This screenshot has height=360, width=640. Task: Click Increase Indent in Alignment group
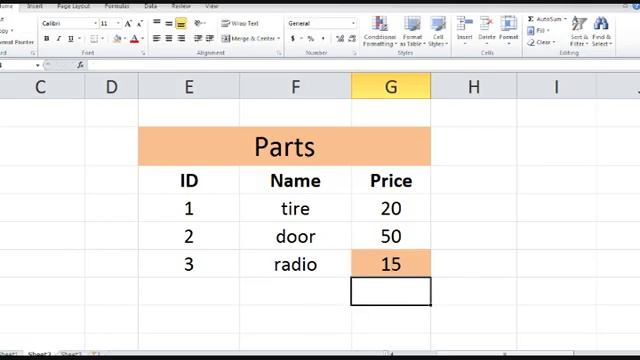(x=210, y=38)
